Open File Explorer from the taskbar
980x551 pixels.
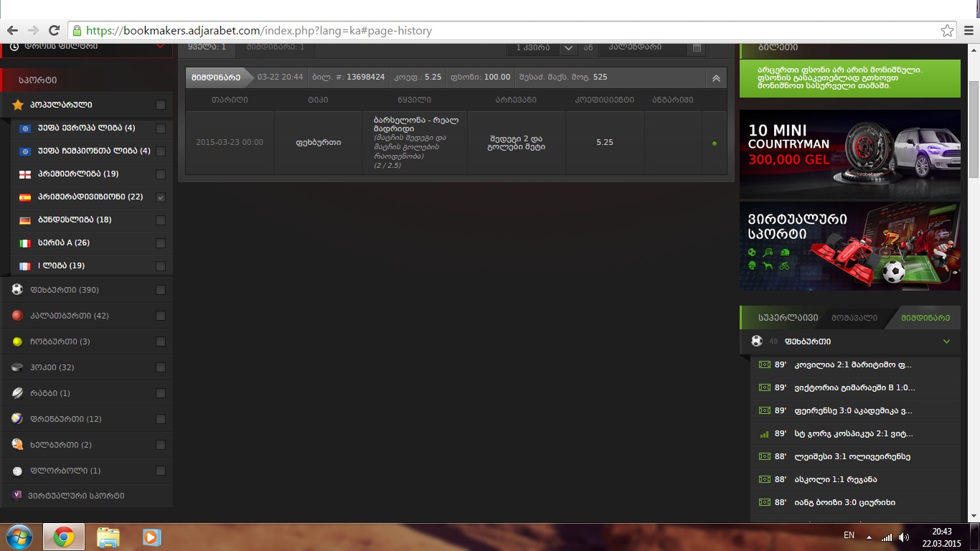coord(108,537)
